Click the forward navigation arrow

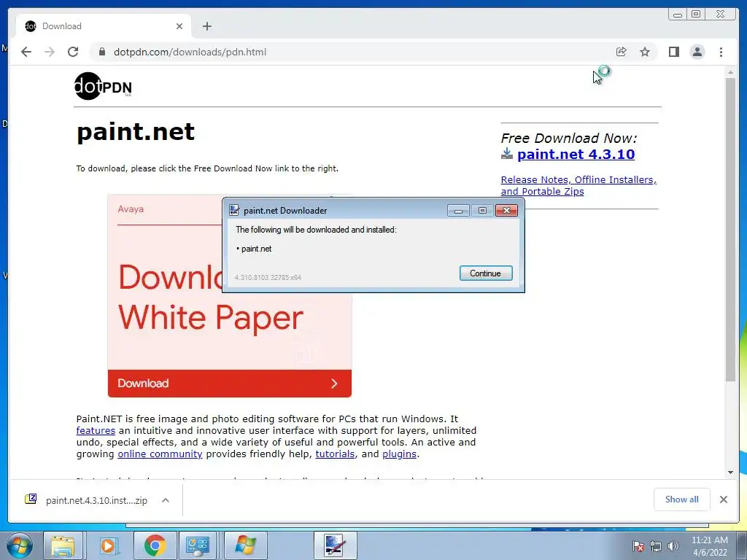click(50, 52)
